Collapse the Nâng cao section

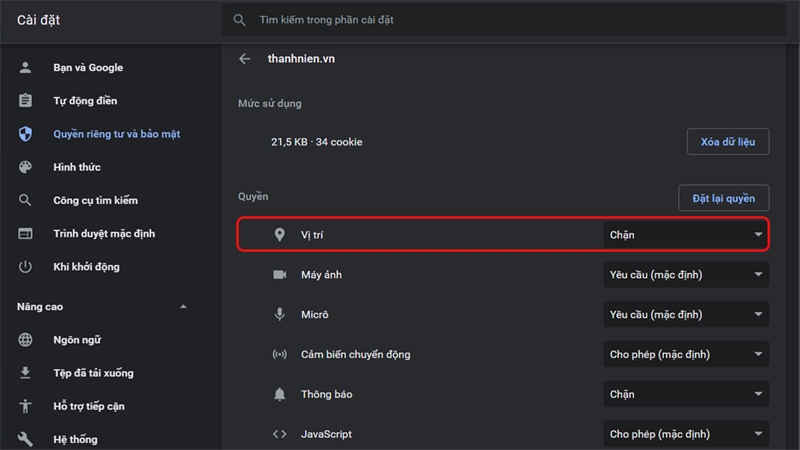coord(183,307)
